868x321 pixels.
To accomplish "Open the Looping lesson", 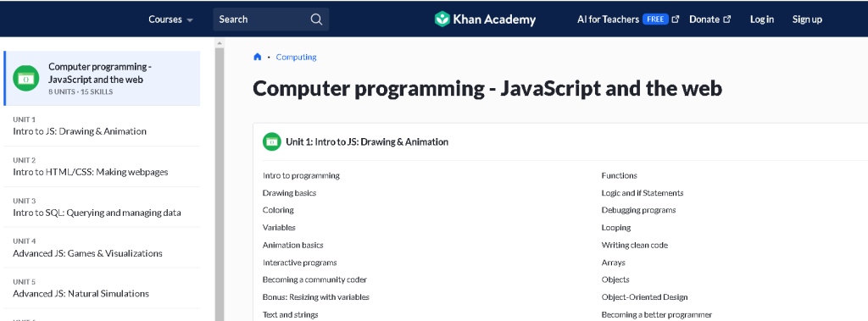I will point(616,228).
